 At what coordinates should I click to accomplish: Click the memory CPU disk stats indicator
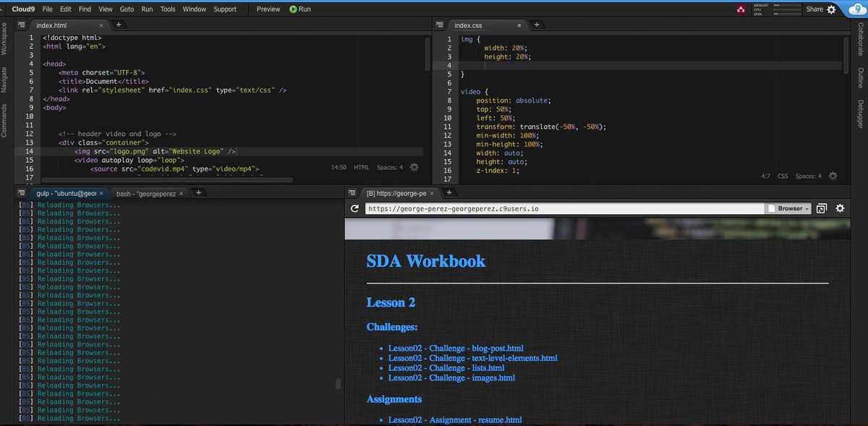[777, 9]
